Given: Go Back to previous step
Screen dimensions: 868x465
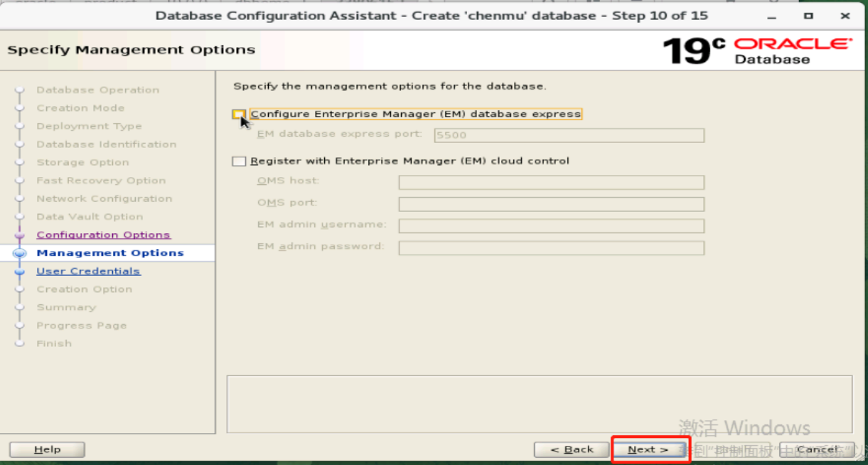Looking at the screenshot, I should pos(572,449).
